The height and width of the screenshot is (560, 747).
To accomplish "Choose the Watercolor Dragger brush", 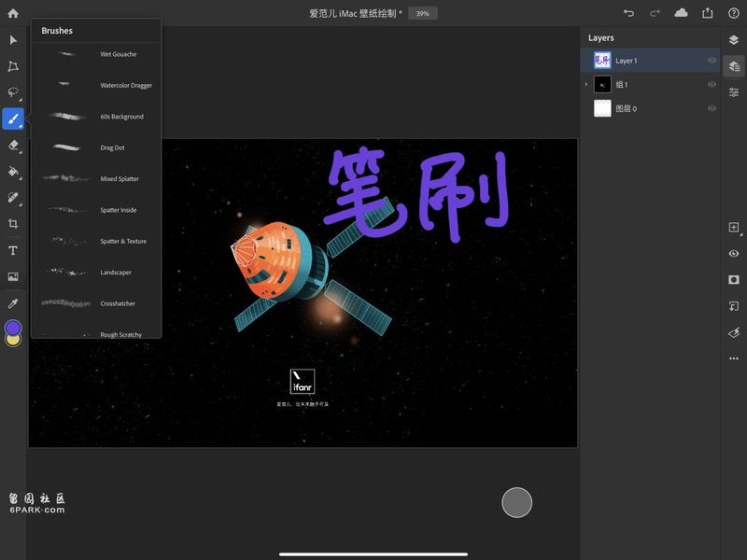I will [x=96, y=85].
